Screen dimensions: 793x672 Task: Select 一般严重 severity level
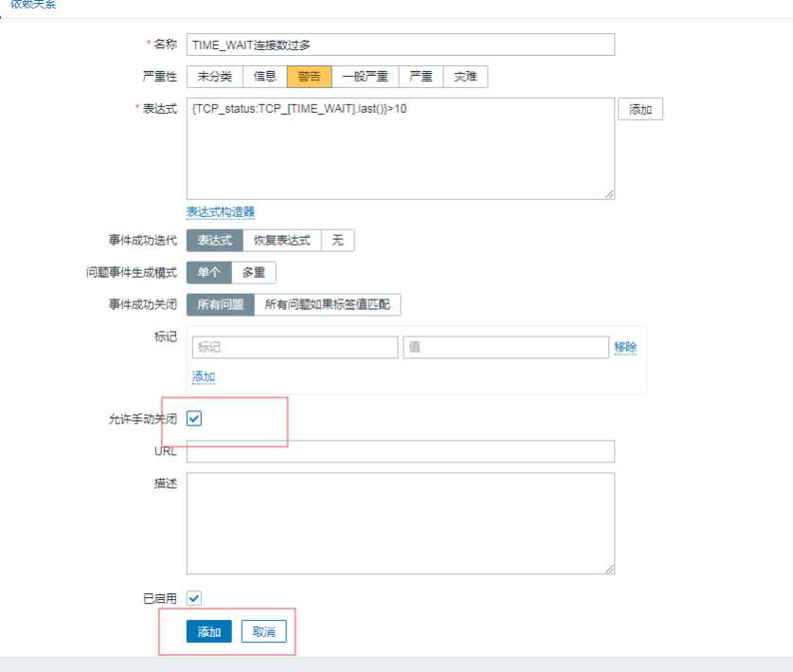365,77
